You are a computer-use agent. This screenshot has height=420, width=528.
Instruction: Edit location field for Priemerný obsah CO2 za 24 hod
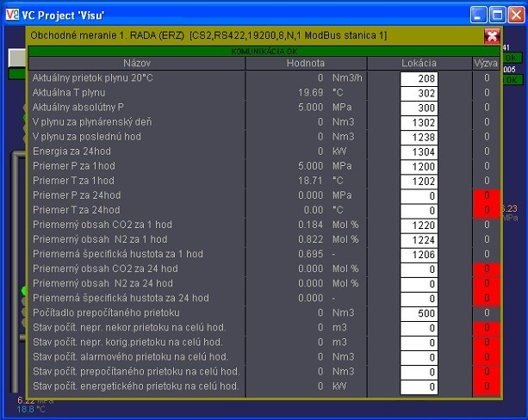[419, 269]
